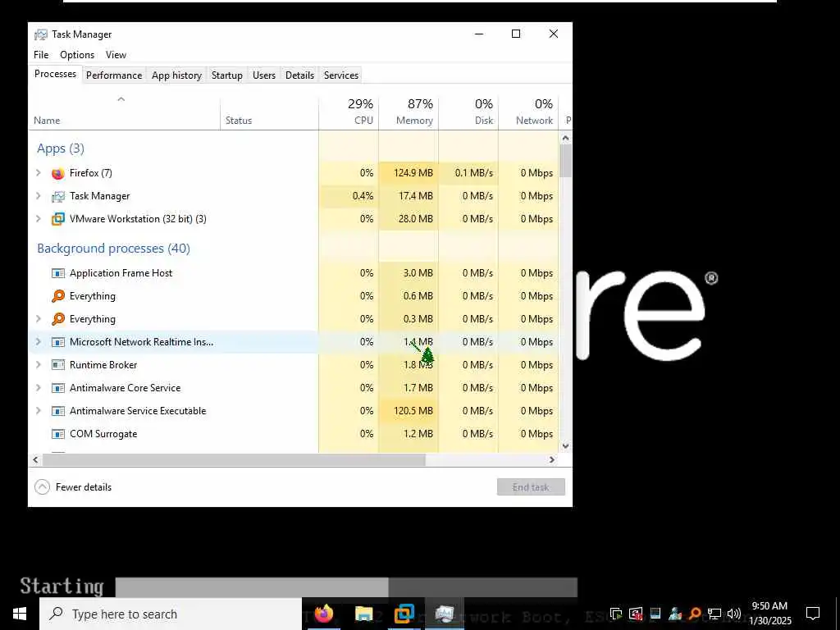Expand the Antimalware Service Executable row
This screenshot has height=630, width=840.
tap(38, 410)
